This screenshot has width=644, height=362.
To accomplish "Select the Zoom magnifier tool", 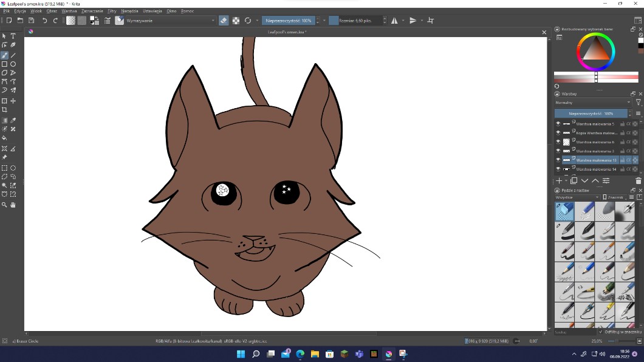I will pyautogui.click(x=4, y=205).
